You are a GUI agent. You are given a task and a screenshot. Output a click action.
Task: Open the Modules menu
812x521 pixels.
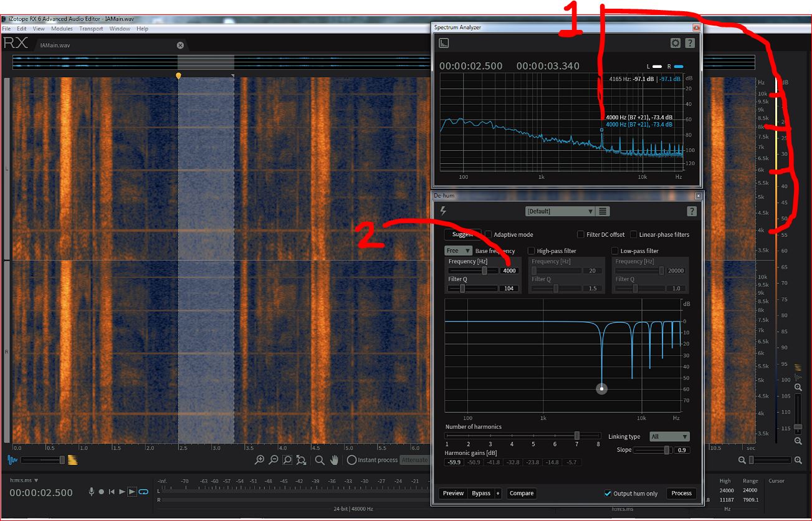(x=62, y=29)
